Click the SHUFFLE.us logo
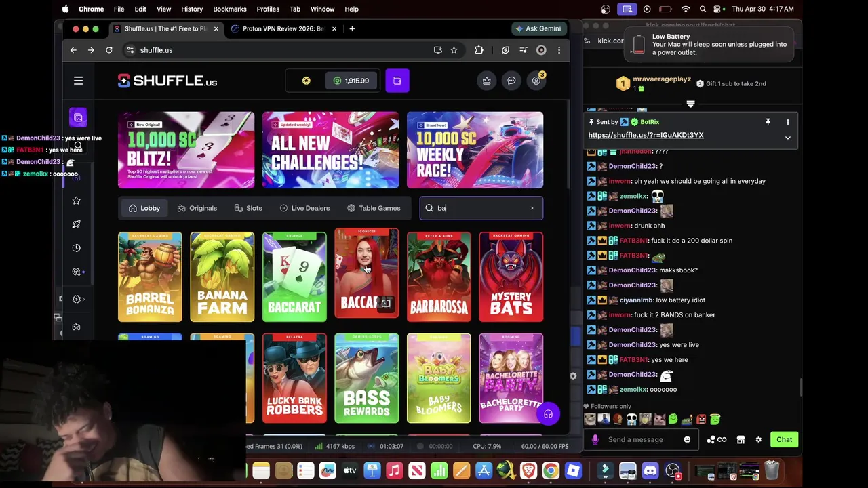 pos(167,81)
